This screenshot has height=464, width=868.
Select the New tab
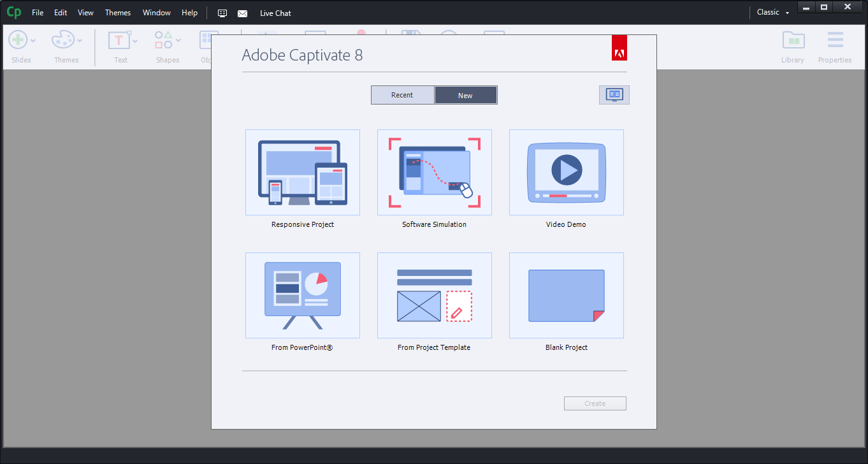pyautogui.click(x=465, y=95)
